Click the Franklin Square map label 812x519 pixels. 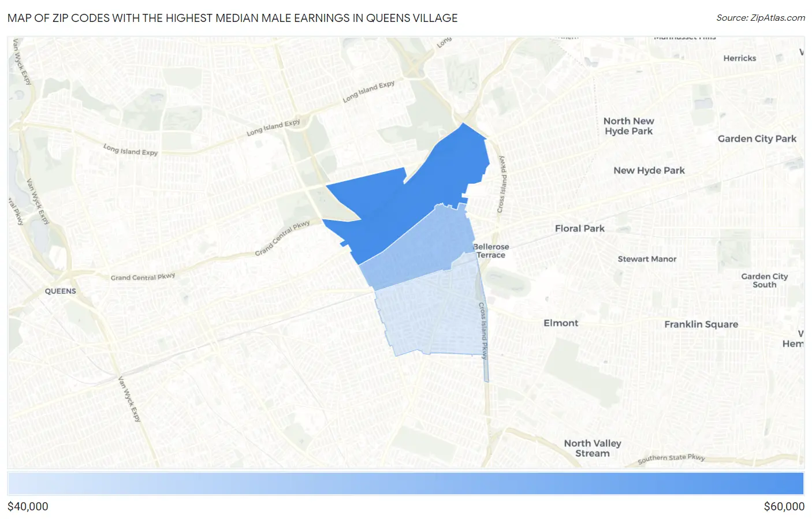701,324
